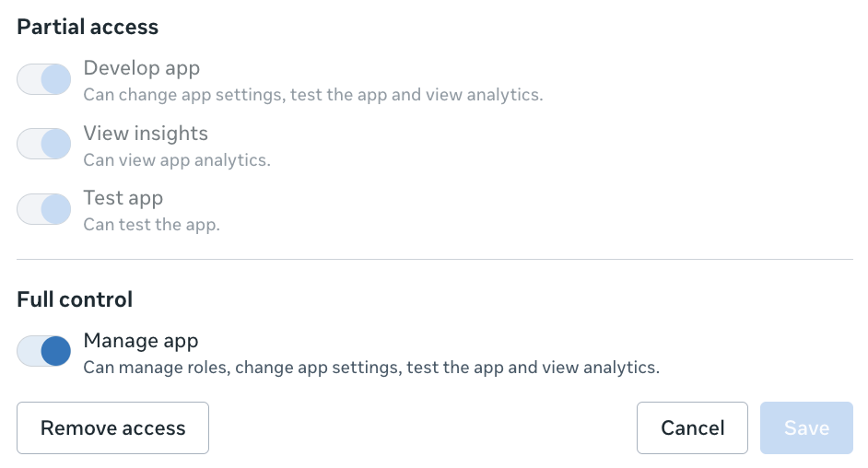Screen dimensions: 868x468
Task: Click the divider line above Full control
Action: (x=434, y=259)
